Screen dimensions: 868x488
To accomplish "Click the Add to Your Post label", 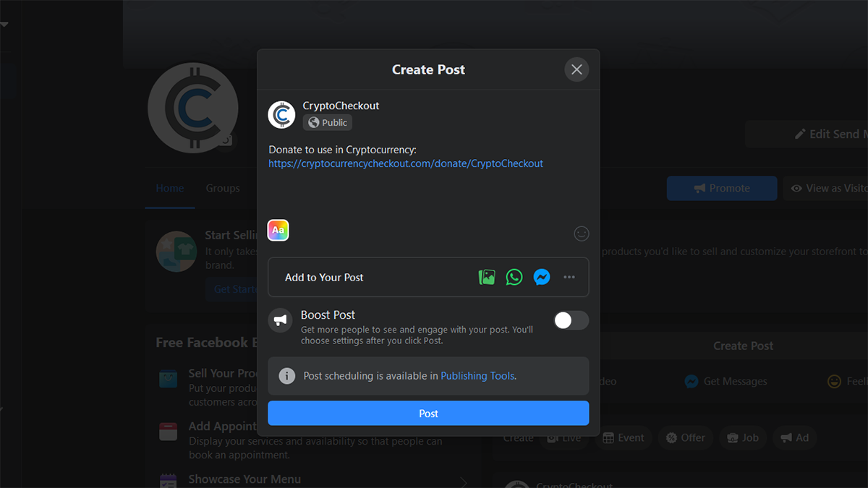I will point(324,278).
